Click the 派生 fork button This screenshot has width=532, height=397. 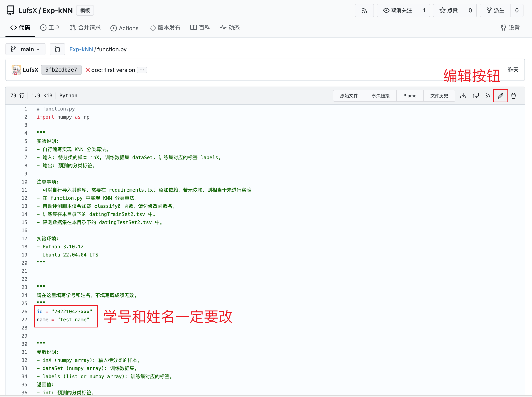coord(495,10)
